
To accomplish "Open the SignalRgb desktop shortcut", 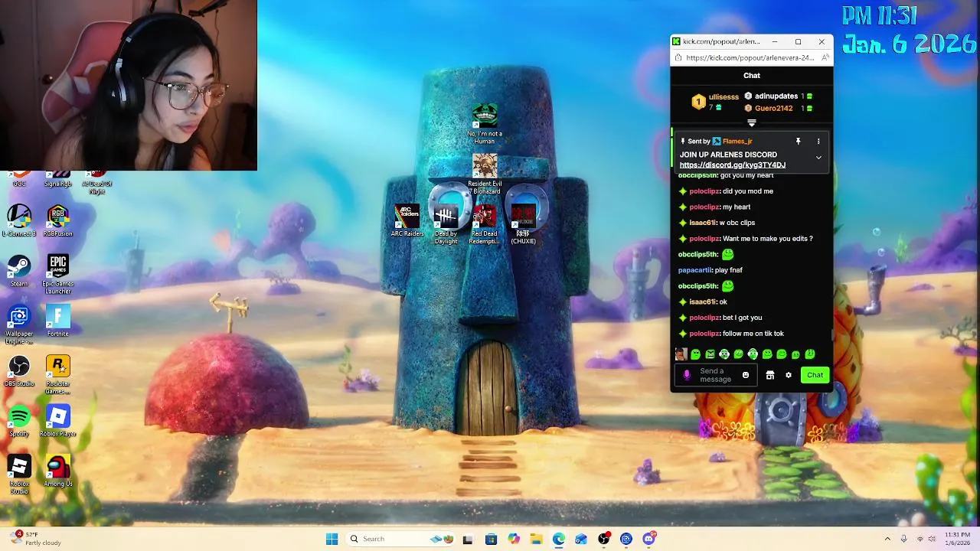I will 58,179.
